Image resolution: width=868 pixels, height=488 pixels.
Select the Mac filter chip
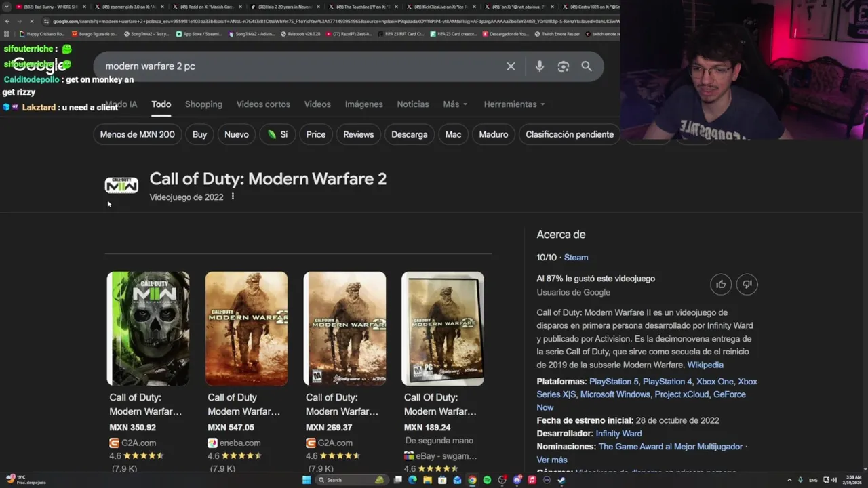(453, 134)
